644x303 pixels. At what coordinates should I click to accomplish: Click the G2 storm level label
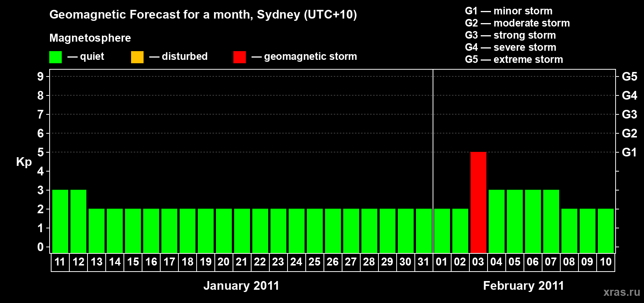[x=629, y=133]
